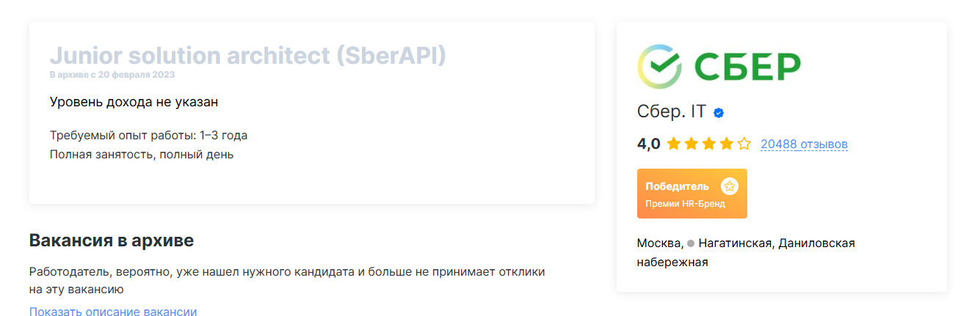Click the grey metro dot before Нагатинская
The image size is (980, 316).
pyautogui.click(x=691, y=243)
